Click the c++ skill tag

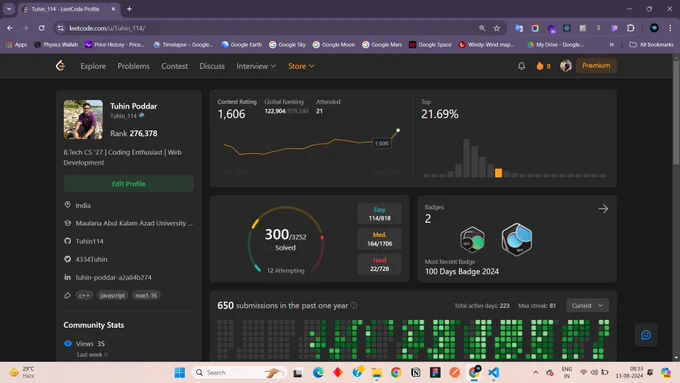(x=84, y=295)
